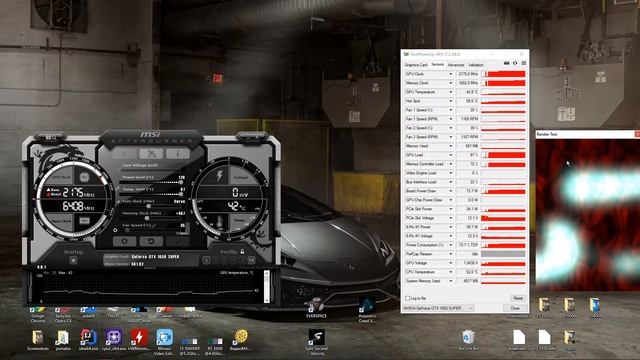Screen dimensions: 640x360
Task: Switch to the Validation tab
Action: click(x=476, y=64)
